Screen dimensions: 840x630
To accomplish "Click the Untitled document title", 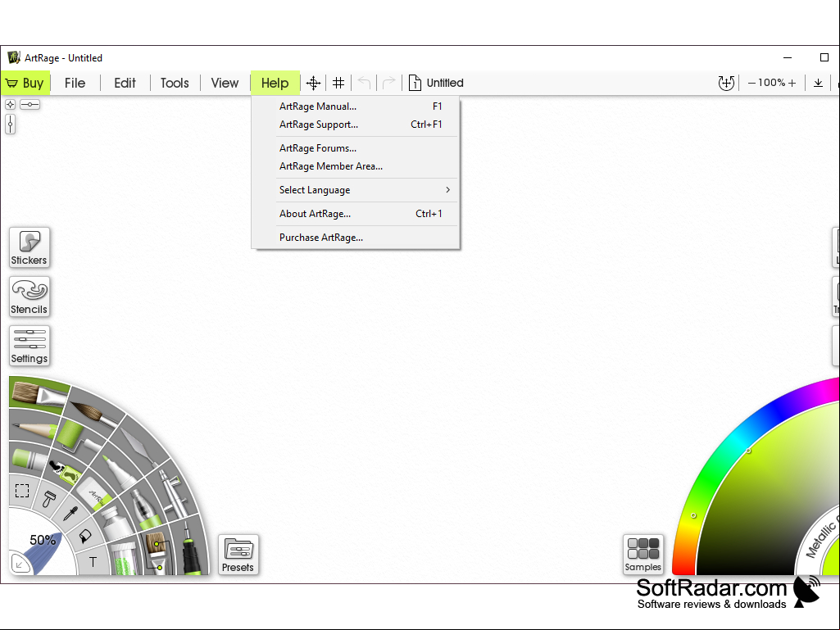I will pyautogui.click(x=445, y=83).
